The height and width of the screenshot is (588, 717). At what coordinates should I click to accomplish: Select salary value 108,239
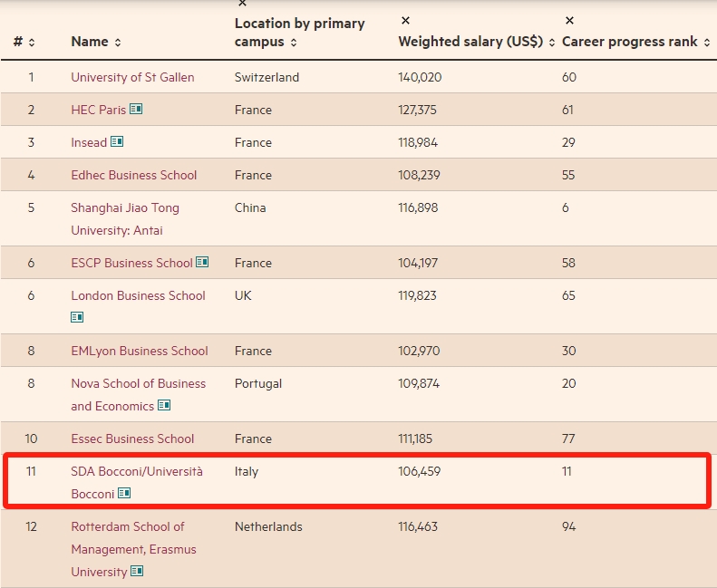click(419, 176)
